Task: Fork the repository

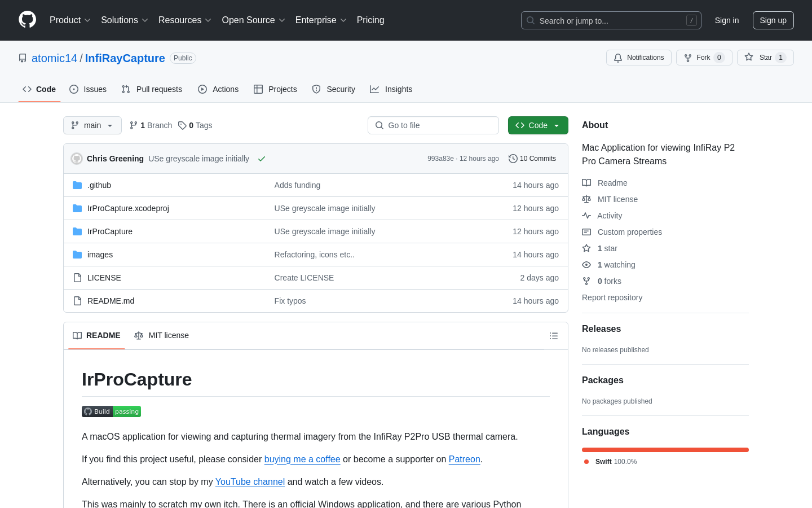Action: 704,58
